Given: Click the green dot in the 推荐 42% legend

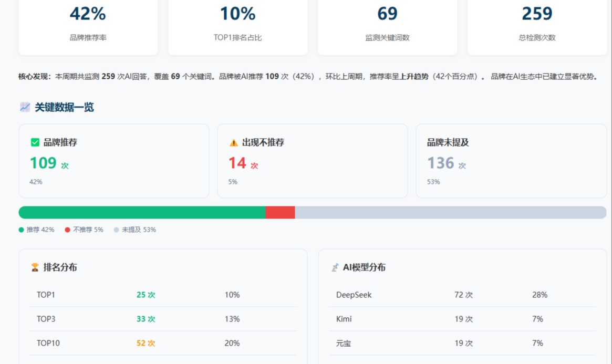Looking at the screenshot, I should click(x=21, y=230).
